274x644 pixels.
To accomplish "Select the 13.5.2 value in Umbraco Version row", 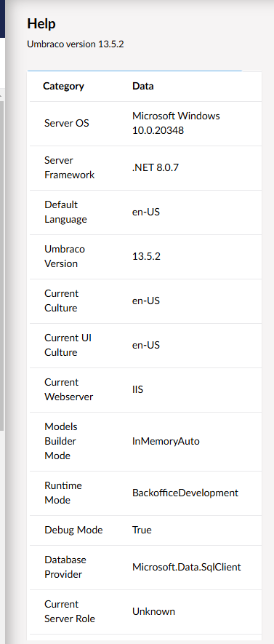I will pyautogui.click(x=146, y=256).
